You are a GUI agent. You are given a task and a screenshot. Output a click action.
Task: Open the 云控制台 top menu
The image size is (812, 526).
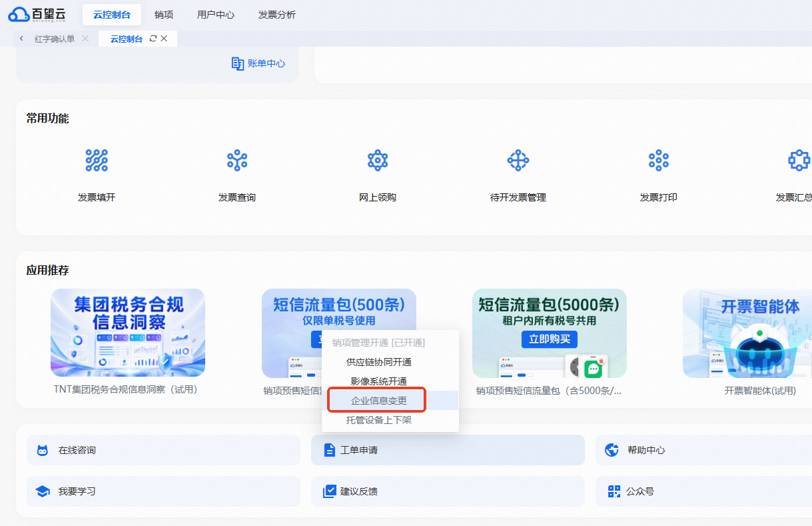pyautogui.click(x=112, y=14)
